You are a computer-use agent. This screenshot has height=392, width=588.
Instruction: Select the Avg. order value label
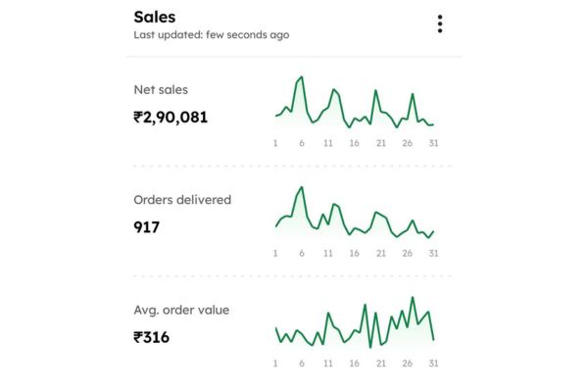181,310
